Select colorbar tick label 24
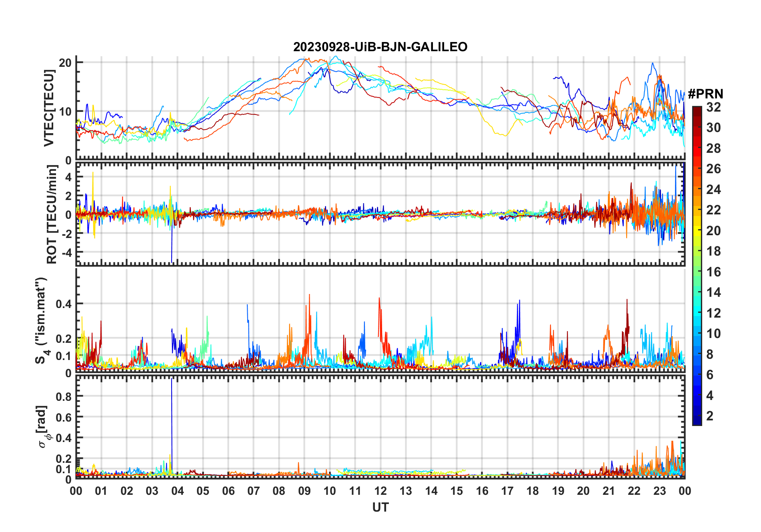Screen dimensions: 761x532 coord(713,190)
